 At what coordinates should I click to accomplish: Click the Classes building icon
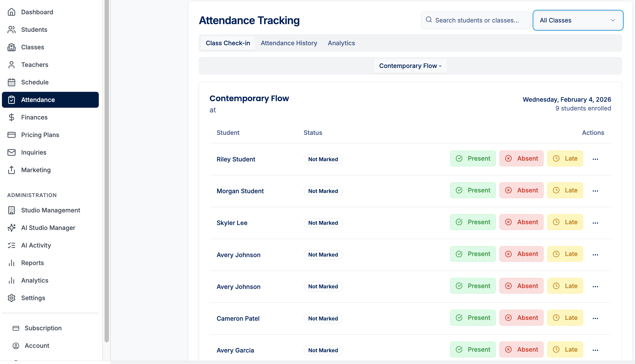(x=12, y=47)
